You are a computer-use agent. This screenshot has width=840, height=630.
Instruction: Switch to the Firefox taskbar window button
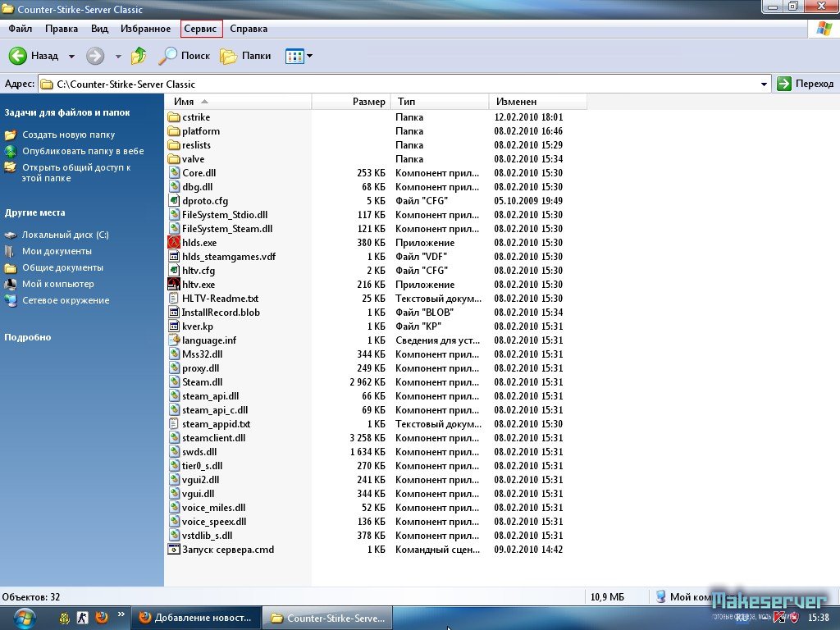196,618
